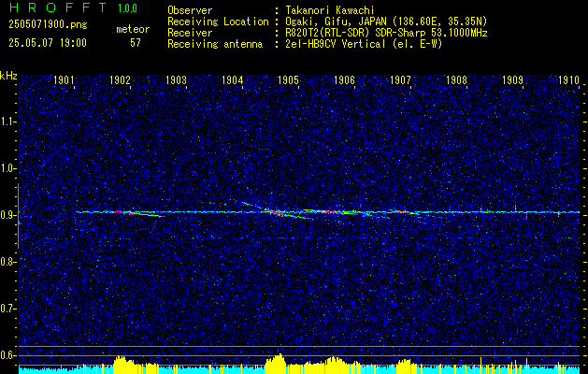The width and height of the screenshot is (588, 374).
Task: Click the Receiving Location label
Action: tap(218, 22)
